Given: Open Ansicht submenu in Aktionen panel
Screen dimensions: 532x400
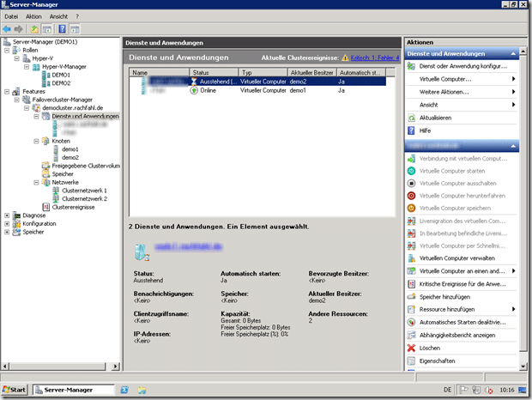Looking at the screenshot, I should (x=461, y=105).
